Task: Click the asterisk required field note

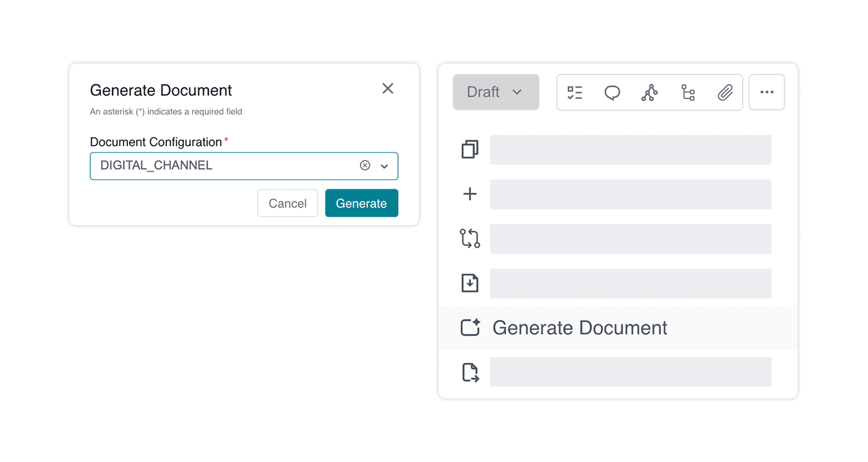Action: [166, 112]
